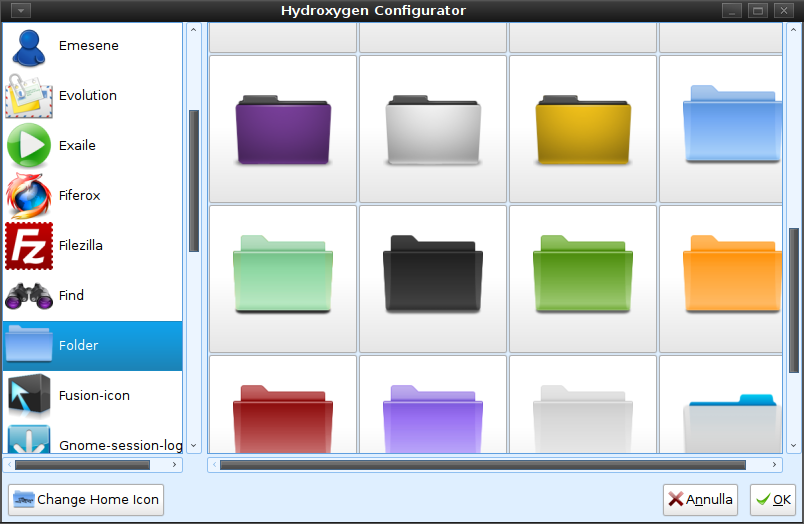Pick the dark green folder icon
The width and height of the screenshot is (804, 524).
point(583,274)
